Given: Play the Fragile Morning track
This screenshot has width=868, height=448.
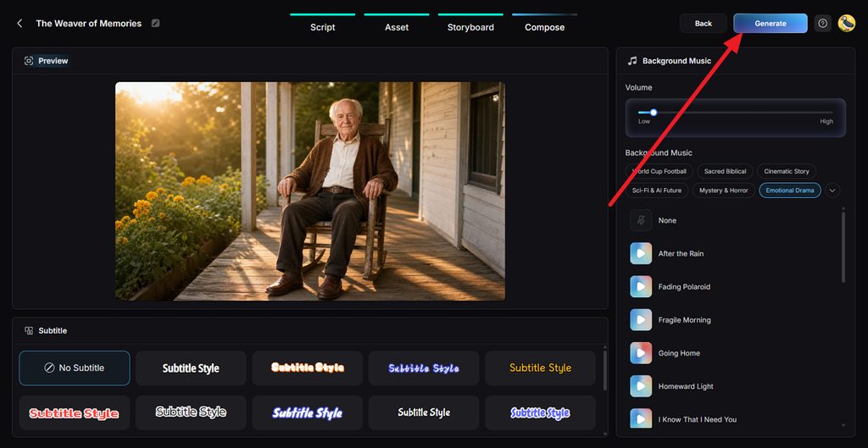Looking at the screenshot, I should click(641, 319).
